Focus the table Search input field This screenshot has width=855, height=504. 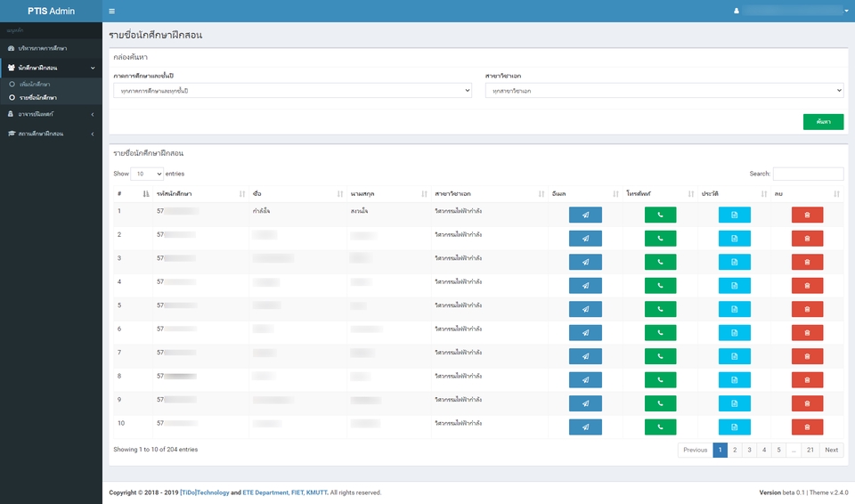[808, 174]
